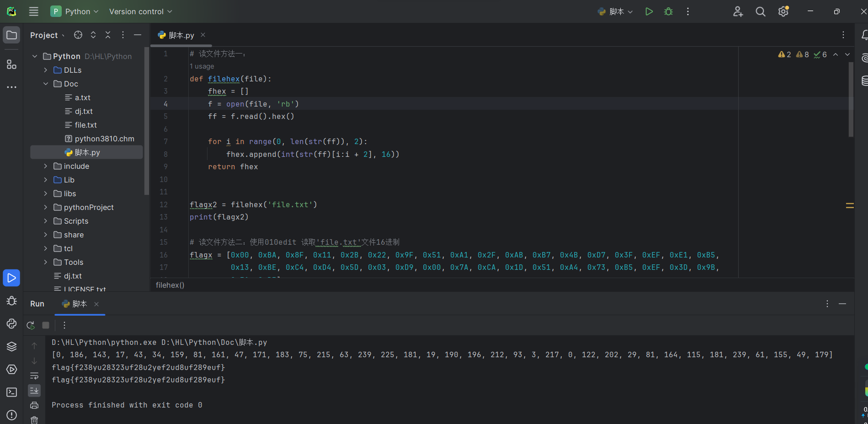
Task: Expand the libs folder chevron
Action: pyautogui.click(x=46, y=193)
